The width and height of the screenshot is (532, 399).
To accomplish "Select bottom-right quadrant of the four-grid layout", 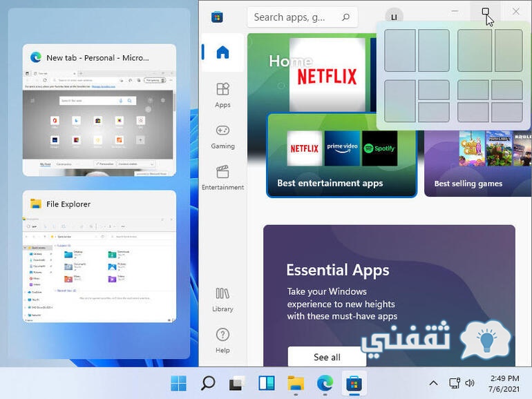I will (507, 112).
